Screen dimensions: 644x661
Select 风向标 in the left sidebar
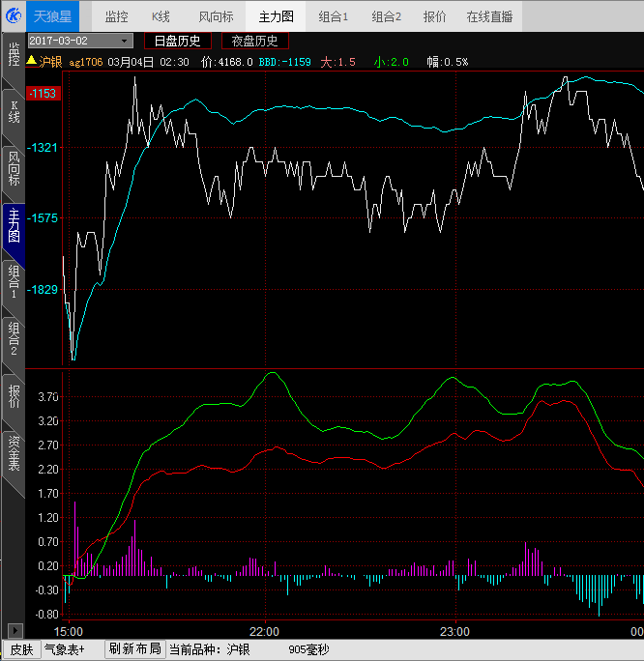pos(14,167)
